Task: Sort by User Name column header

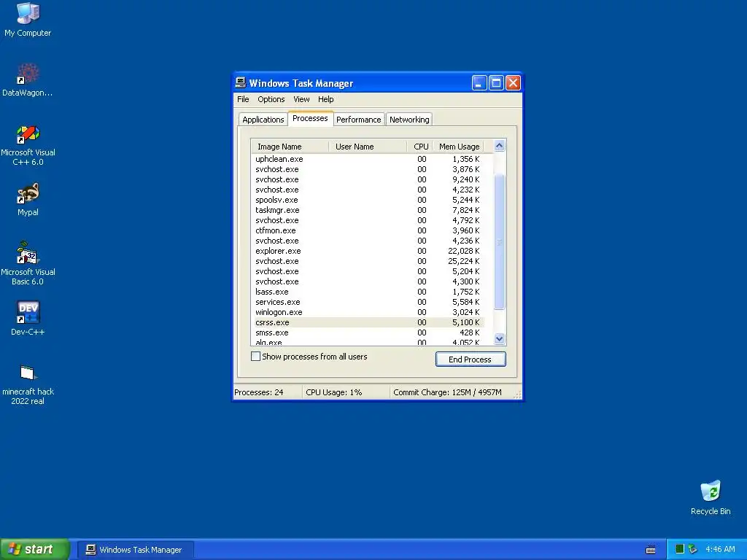Action: tap(368, 147)
